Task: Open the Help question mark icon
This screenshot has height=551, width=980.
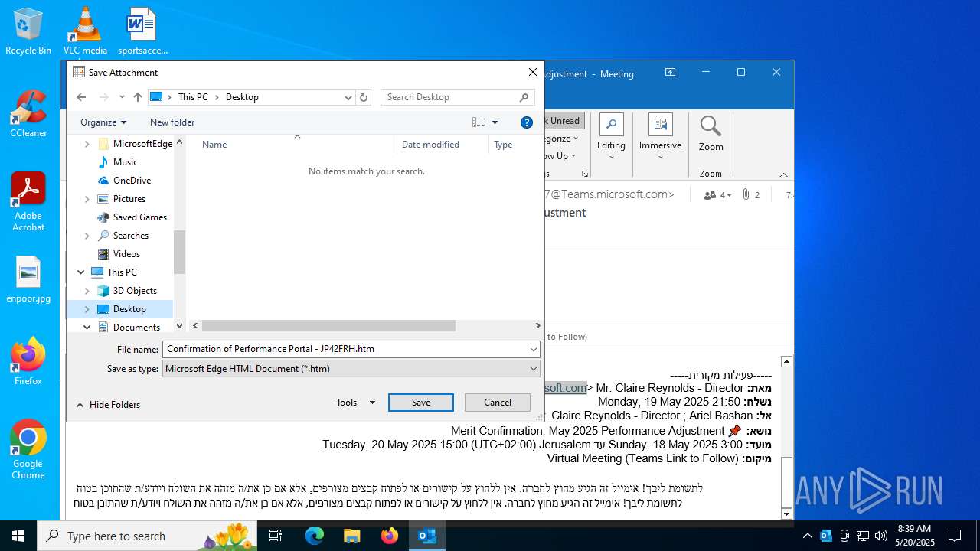Action: (527, 122)
